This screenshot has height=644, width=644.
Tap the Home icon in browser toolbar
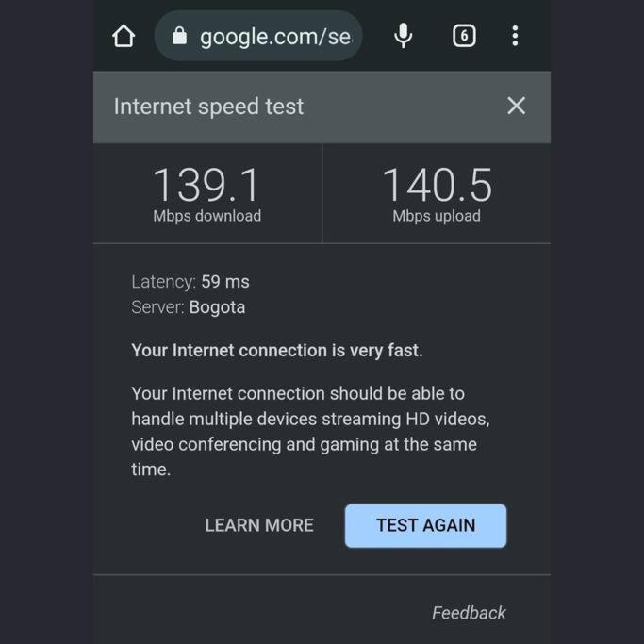(124, 36)
